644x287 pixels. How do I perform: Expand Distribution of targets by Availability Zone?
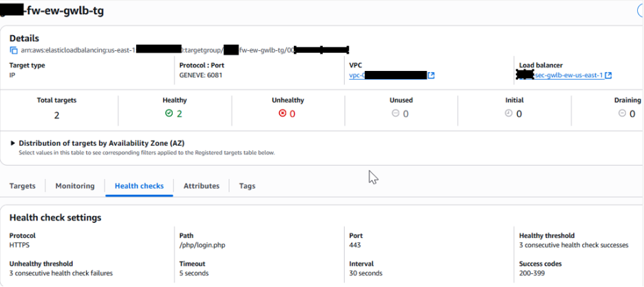tap(13, 143)
